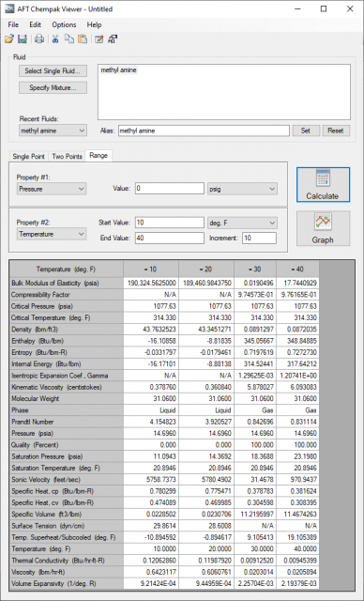Click the Prandtl cell 3.920527
The image size is (364, 601).
[x=206, y=422]
